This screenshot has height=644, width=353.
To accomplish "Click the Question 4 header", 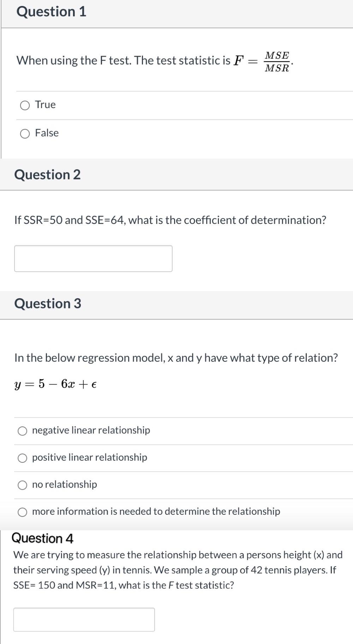I will 43,538.
